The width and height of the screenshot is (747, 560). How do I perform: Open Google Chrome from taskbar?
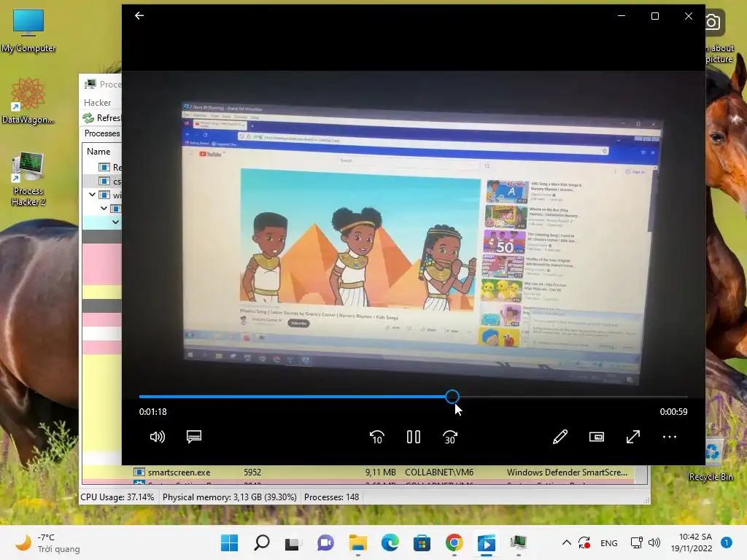(454, 542)
